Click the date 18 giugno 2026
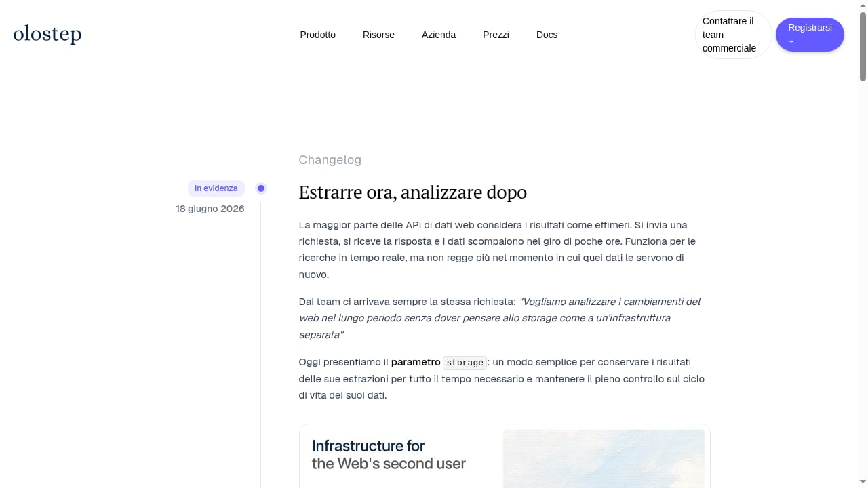The image size is (868, 488). pos(210,209)
